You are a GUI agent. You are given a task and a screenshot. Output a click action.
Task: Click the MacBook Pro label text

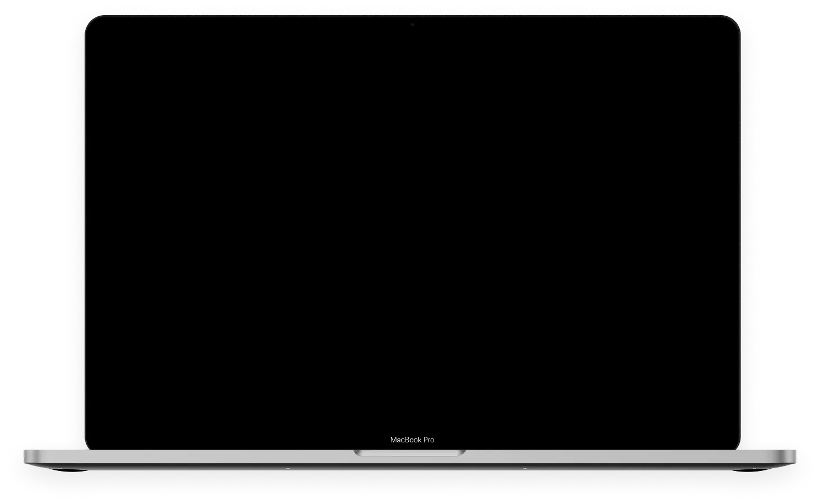pos(412,440)
